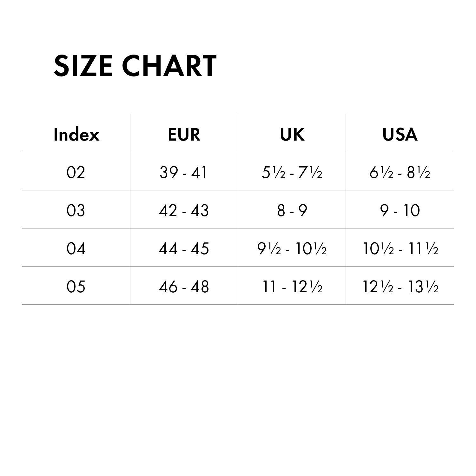Select the EUR column header
The image size is (476, 476).
click(x=184, y=135)
